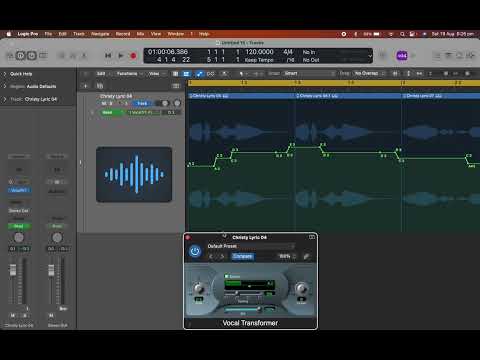Open the Keep Tempo mode popup

[x=259, y=60]
